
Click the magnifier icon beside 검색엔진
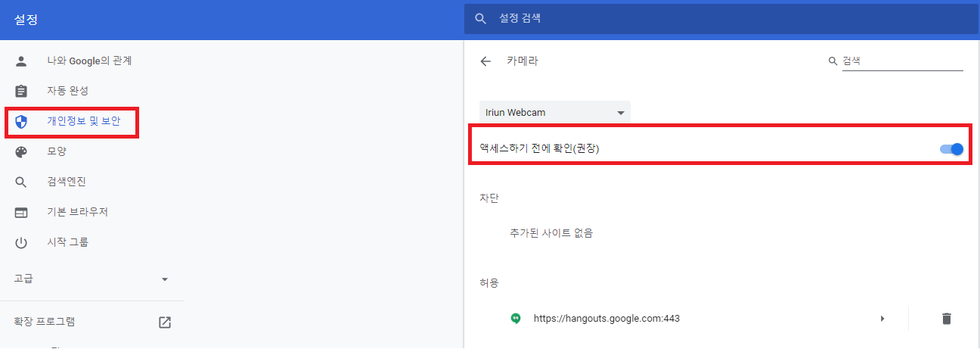pos(21,182)
